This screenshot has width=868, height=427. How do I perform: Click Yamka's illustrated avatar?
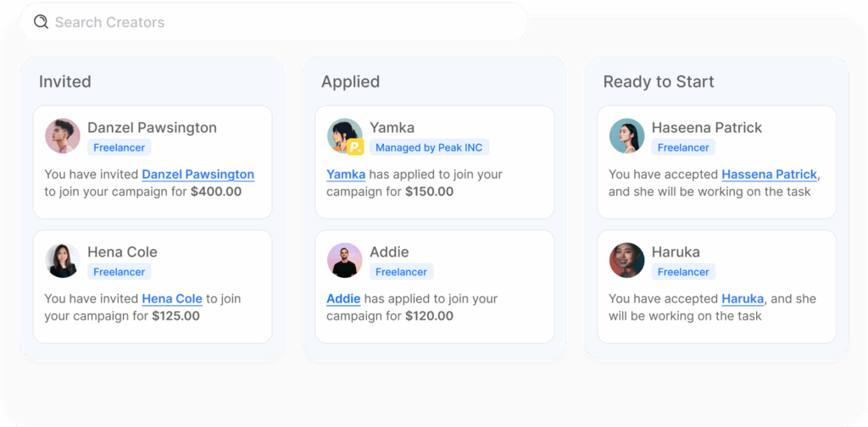point(344,136)
